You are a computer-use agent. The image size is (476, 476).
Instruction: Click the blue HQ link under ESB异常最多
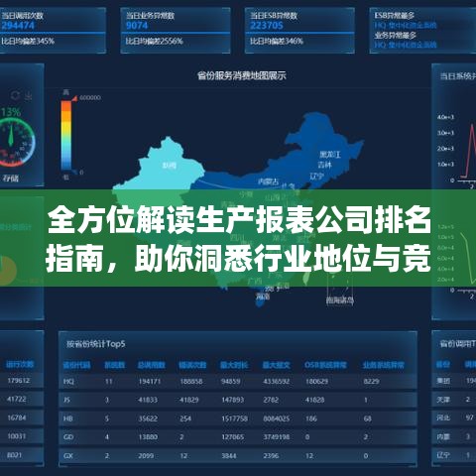tap(406, 25)
